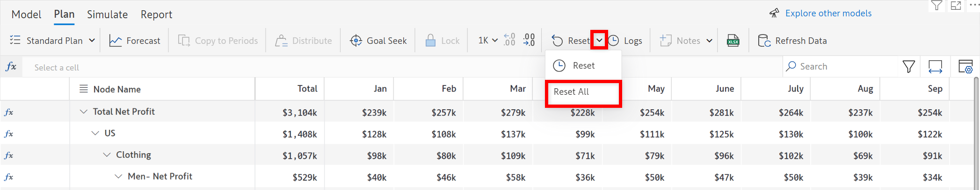Click the filter funnel beside Search
The image size is (980, 190).
click(x=908, y=67)
